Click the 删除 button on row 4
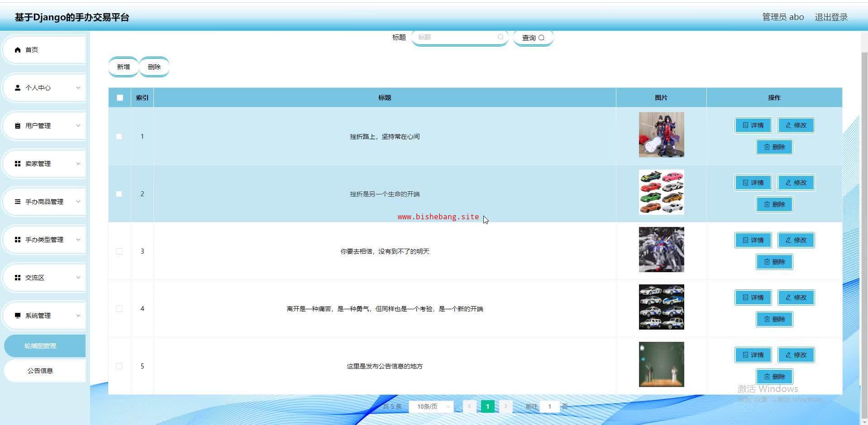868x425 pixels. pyautogui.click(x=774, y=319)
